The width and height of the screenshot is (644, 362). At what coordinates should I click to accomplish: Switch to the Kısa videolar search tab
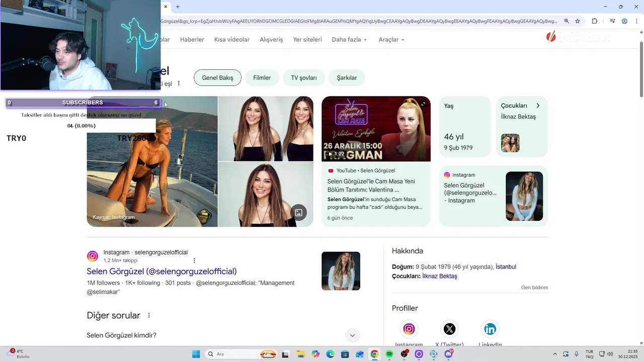232,39
